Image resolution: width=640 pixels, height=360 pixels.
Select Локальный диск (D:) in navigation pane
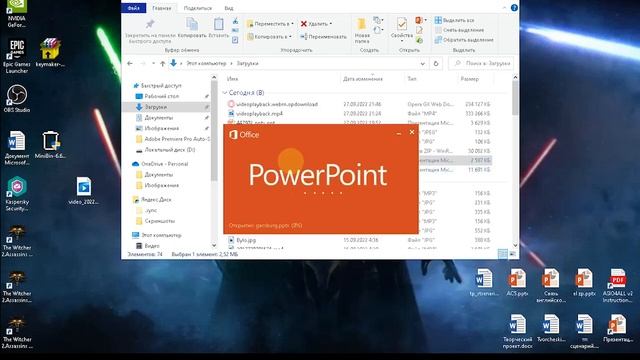pyautogui.click(x=165, y=150)
